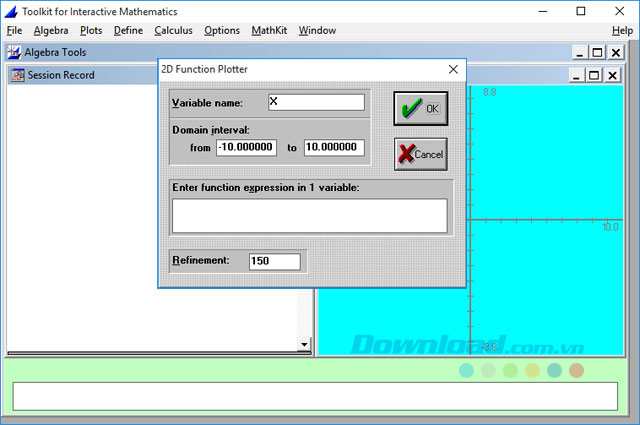Open the Define menu

coord(128,31)
